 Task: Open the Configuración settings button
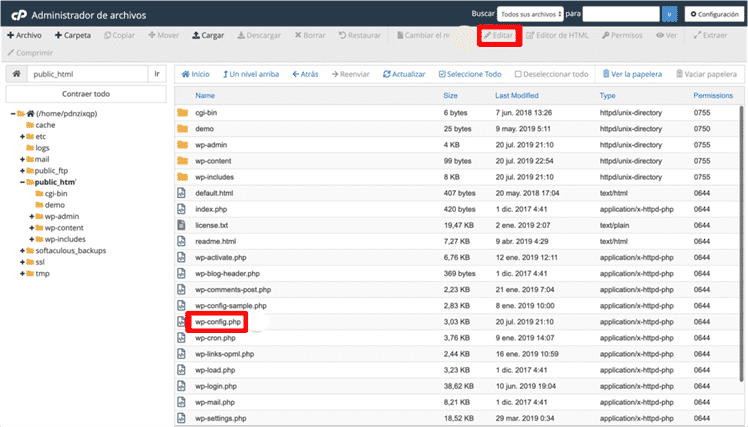click(714, 14)
